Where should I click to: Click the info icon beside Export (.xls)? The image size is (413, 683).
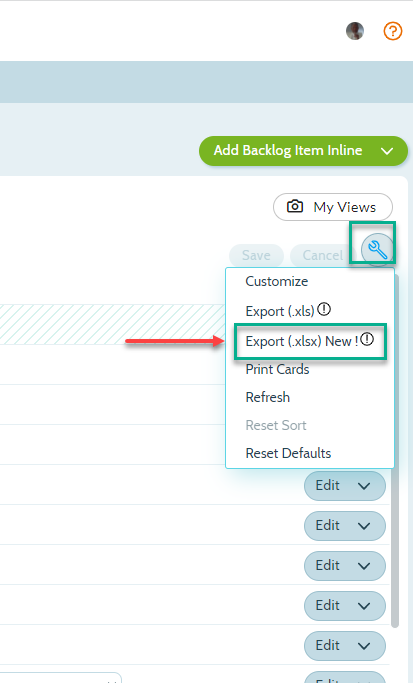click(324, 310)
